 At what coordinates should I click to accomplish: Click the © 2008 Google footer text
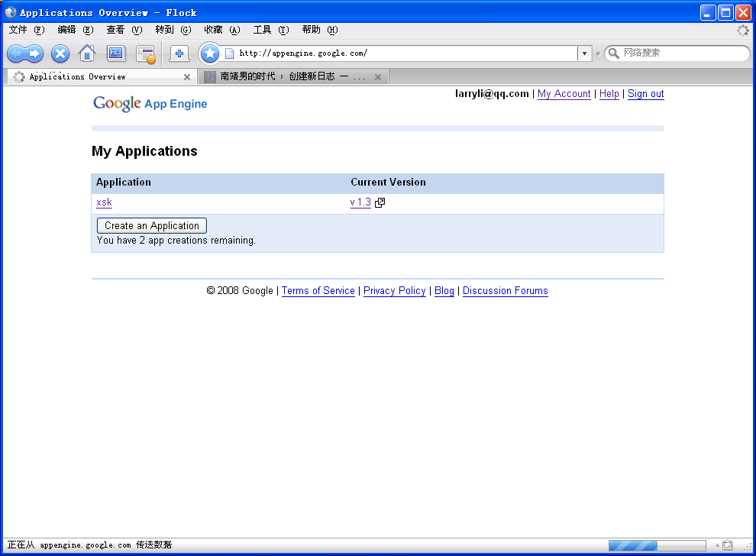pos(240,291)
